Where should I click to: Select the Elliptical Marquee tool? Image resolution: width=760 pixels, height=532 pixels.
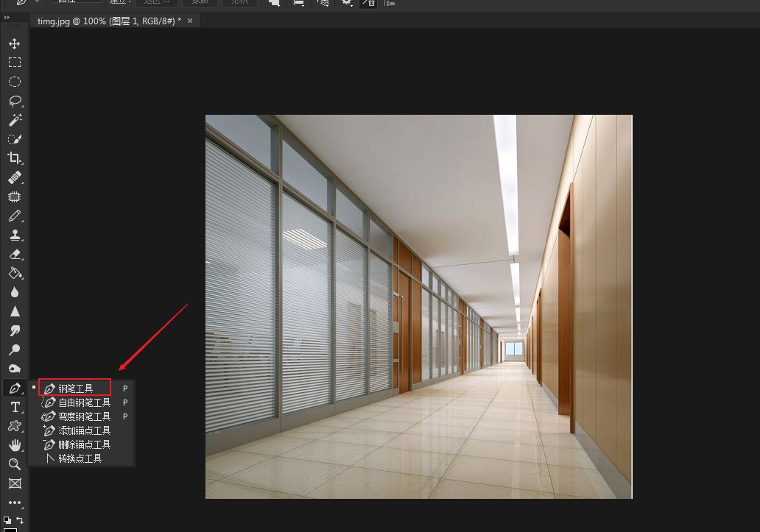15,82
